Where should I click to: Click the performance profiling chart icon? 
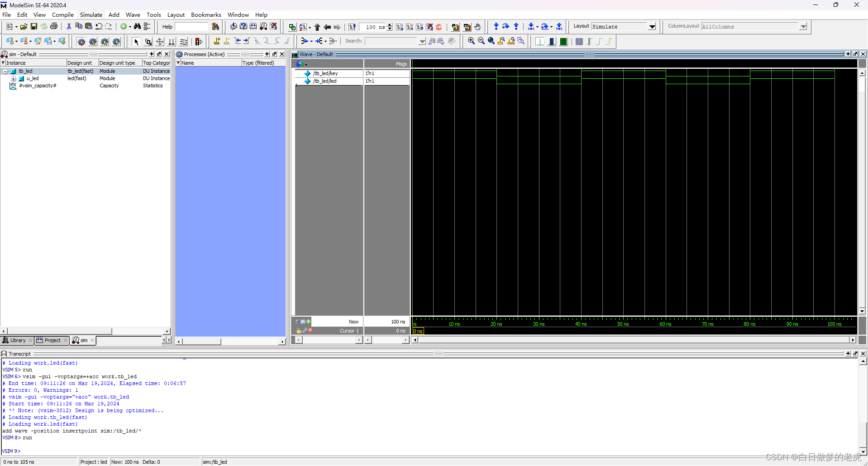[455, 27]
